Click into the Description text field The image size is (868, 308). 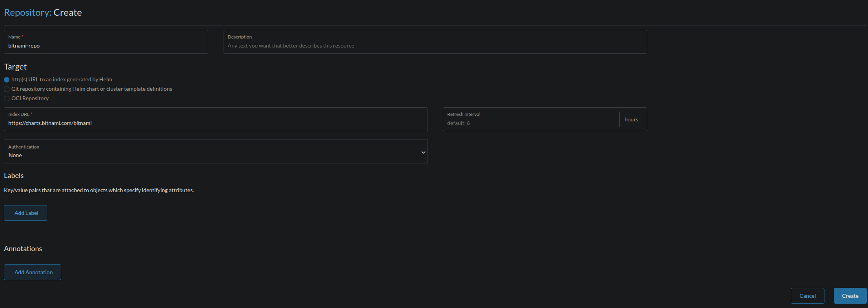(435, 46)
